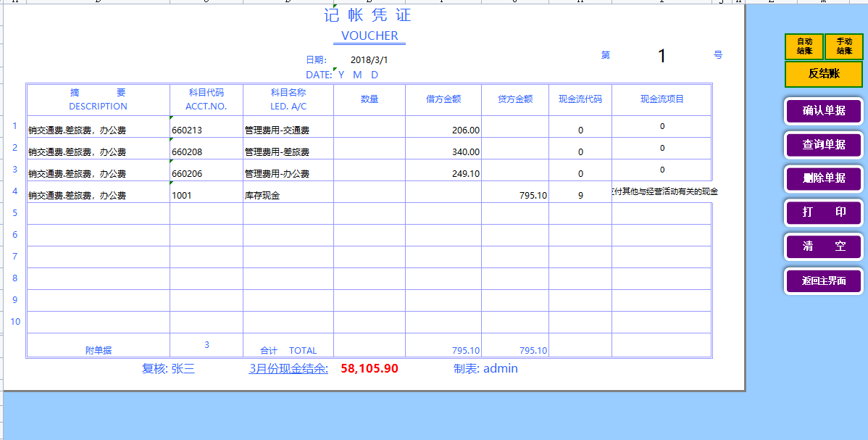Select the DATE: Y M D label
Viewport: 868px width, 440px height.
point(342,75)
